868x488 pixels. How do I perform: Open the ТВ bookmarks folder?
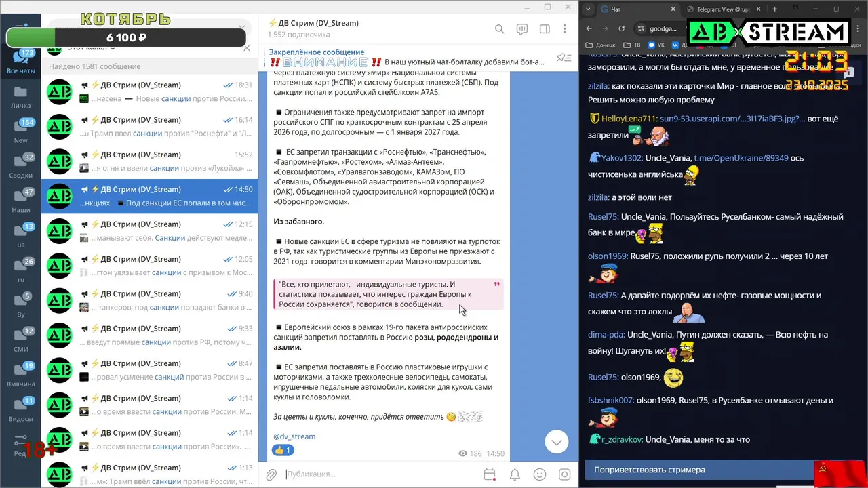pyautogui.click(x=633, y=45)
